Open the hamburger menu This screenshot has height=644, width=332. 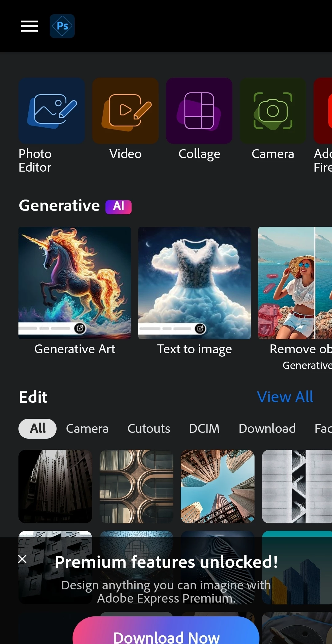coord(30,26)
